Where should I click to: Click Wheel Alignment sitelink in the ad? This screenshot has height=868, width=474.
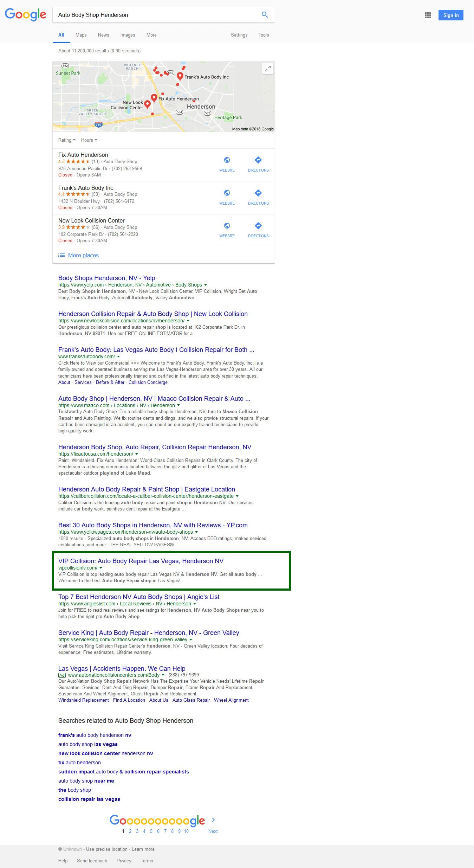(x=231, y=700)
